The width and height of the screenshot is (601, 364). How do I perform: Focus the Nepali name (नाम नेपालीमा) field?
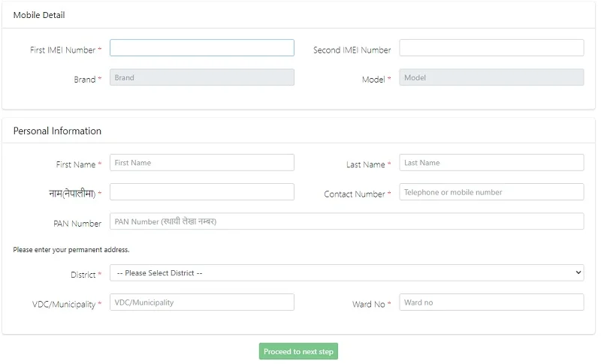pos(202,192)
